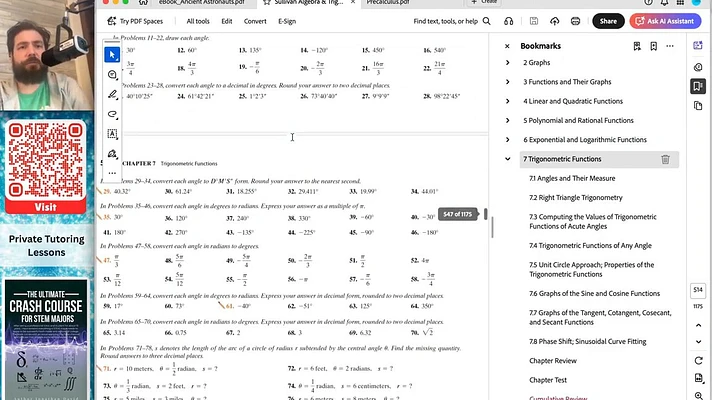Viewport: 712px width, 400px height.
Task: Open the page thumbnails copy icon
Action: (698, 106)
